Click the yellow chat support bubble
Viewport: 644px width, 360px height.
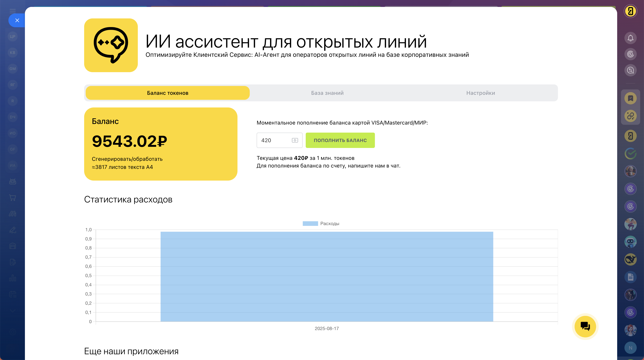pos(585,326)
